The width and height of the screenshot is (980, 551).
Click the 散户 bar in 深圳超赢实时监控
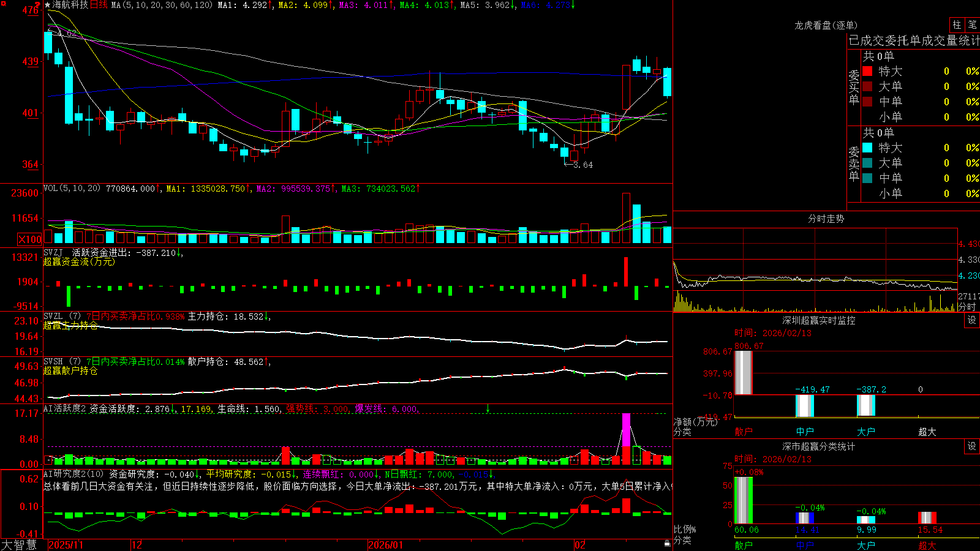(744, 372)
